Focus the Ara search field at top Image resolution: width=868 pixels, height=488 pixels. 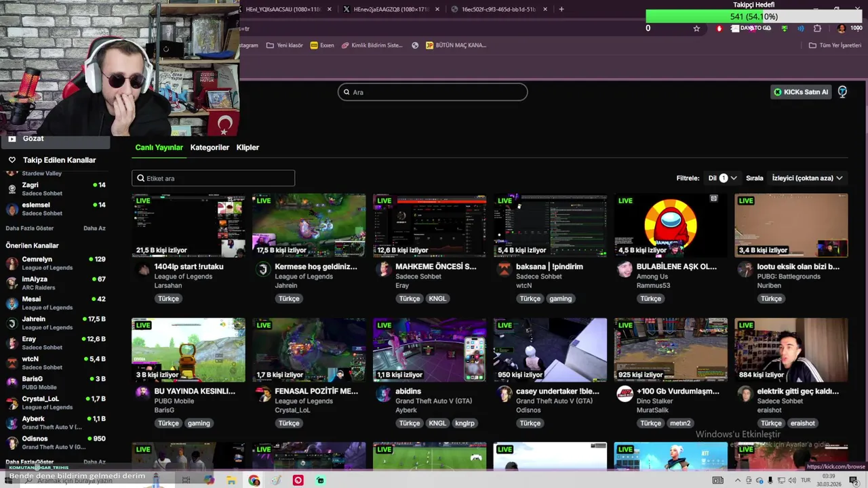433,92
